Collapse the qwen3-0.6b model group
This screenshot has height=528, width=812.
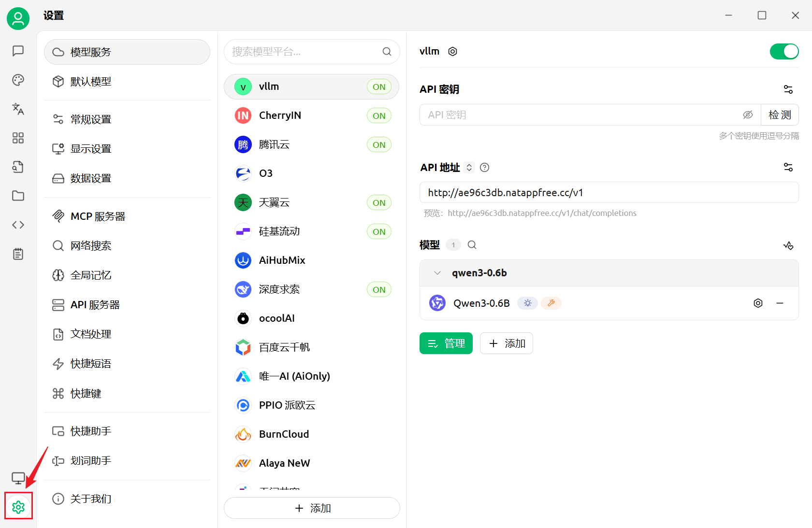[x=437, y=273]
